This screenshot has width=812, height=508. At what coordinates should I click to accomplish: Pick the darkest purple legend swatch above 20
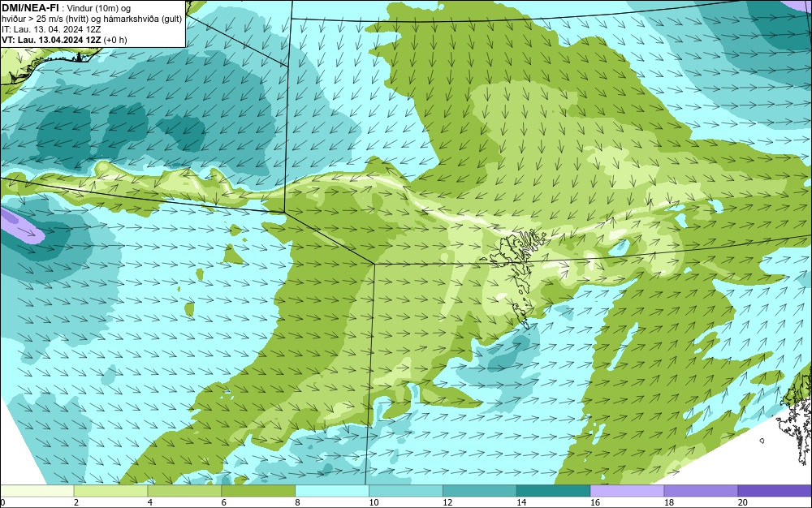[775, 490]
